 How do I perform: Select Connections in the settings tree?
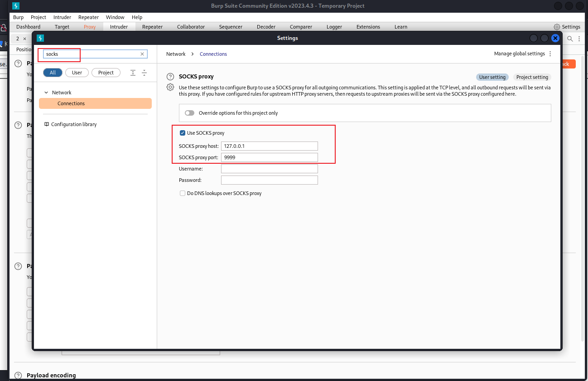95,103
